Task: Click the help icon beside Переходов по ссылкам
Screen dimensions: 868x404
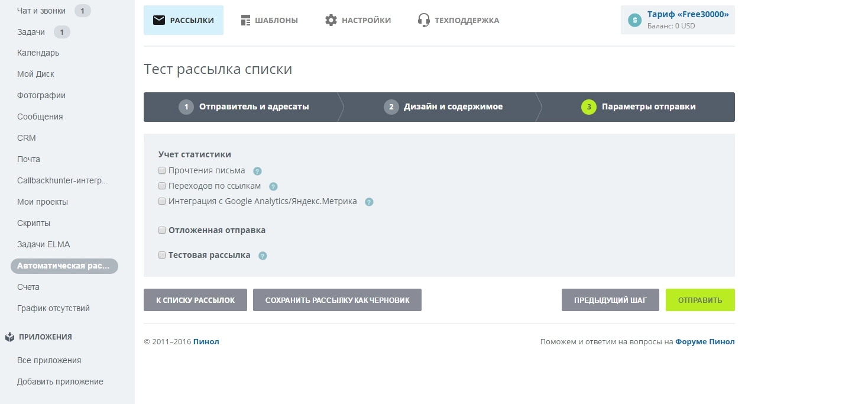Action: pos(273,186)
